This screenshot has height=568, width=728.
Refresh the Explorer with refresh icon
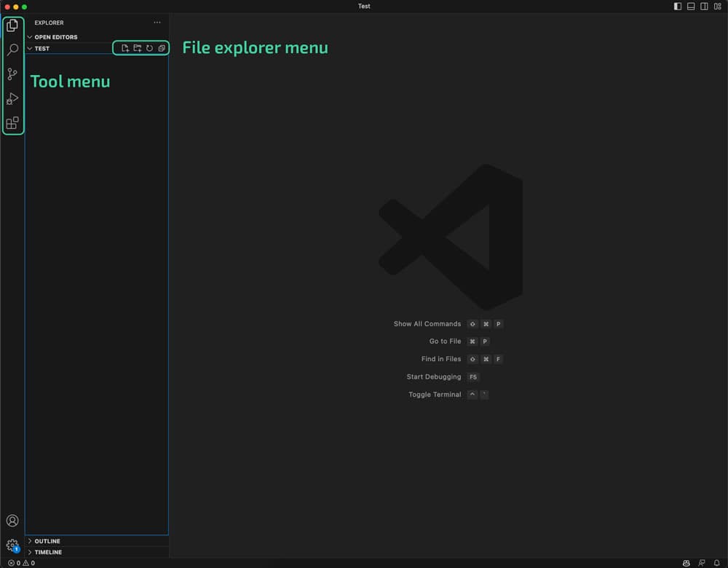149,48
